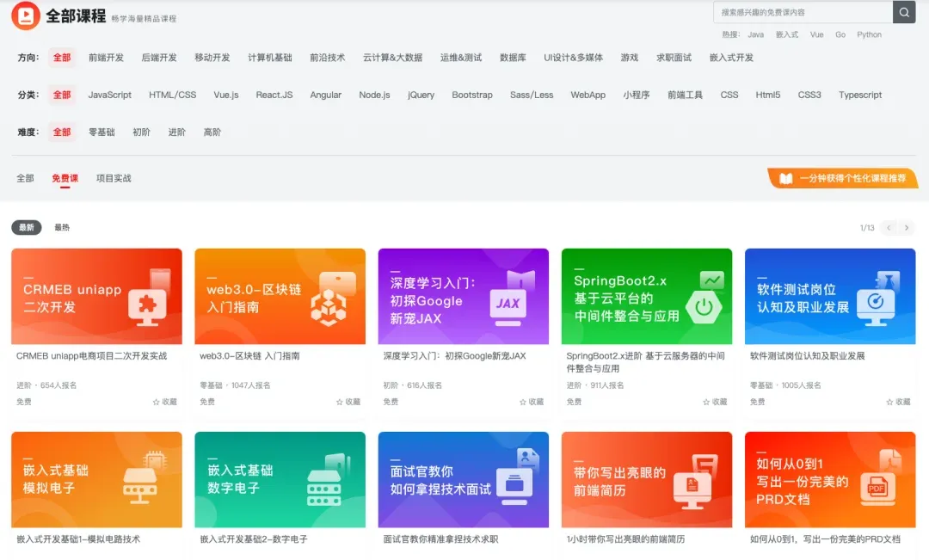Filter category by React.JS

274,95
